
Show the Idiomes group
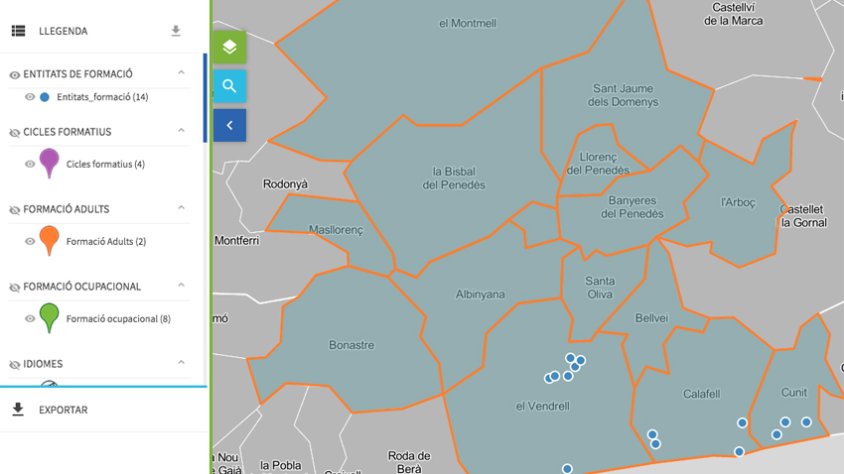coord(15,365)
